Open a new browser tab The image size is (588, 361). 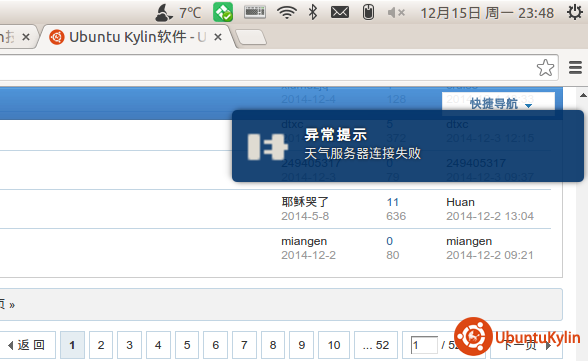251,37
